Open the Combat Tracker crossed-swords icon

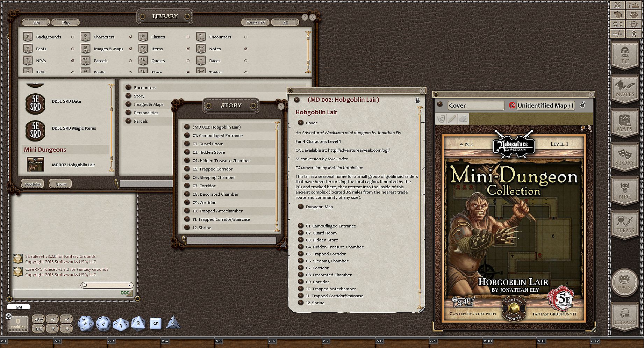(x=618, y=5)
